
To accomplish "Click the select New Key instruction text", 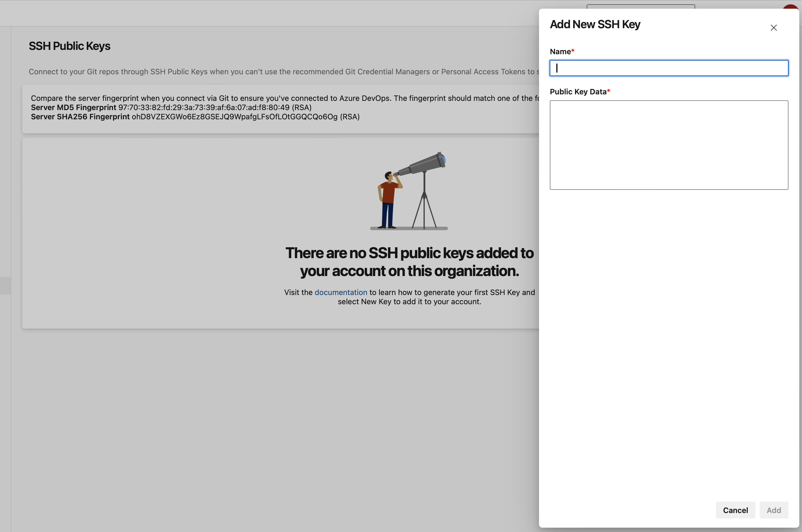I will 409,302.
